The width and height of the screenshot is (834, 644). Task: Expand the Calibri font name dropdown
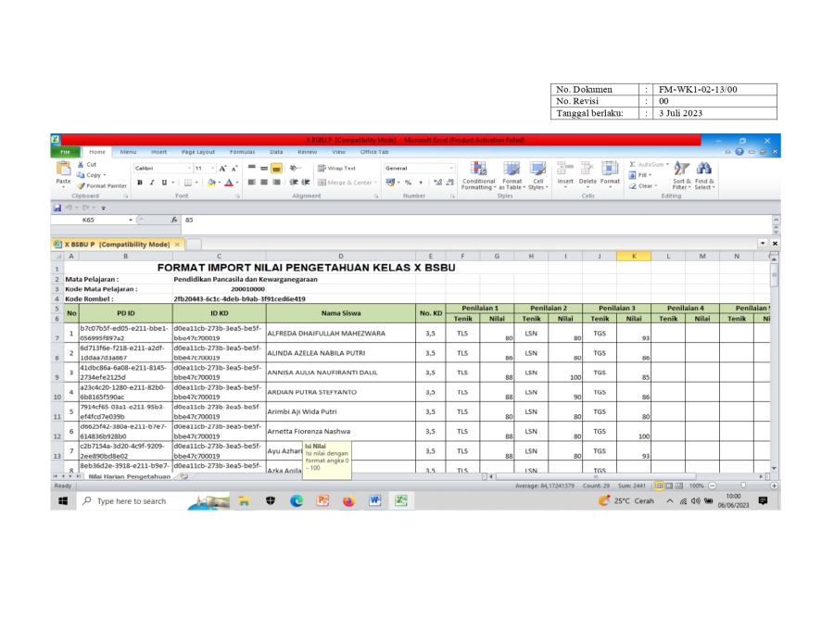(x=188, y=169)
